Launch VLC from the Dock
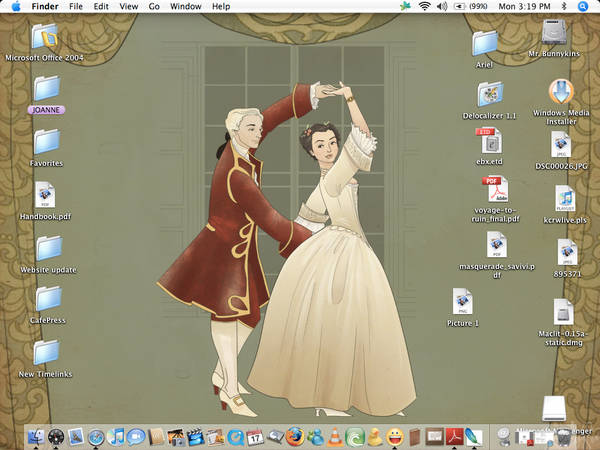This screenshot has width=600, height=450. 335,437
